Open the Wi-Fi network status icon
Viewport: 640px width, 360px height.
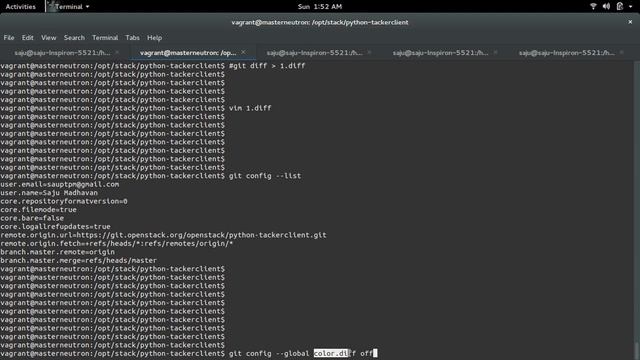tap(593, 6)
